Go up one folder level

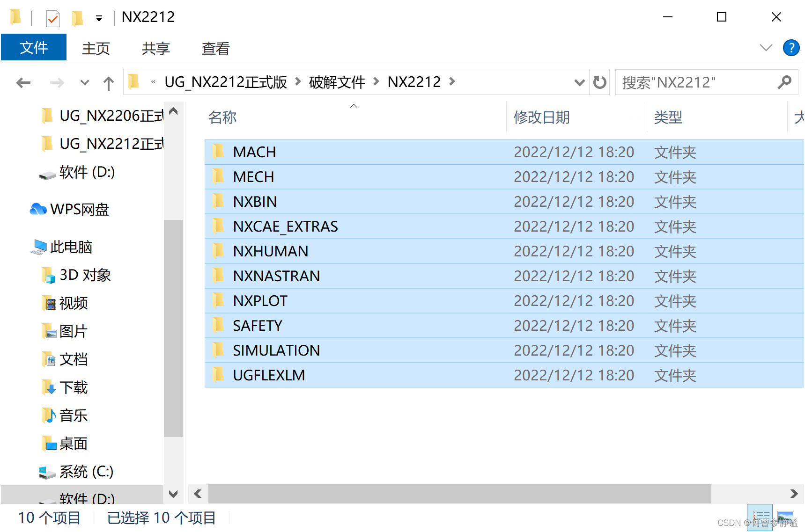point(109,83)
